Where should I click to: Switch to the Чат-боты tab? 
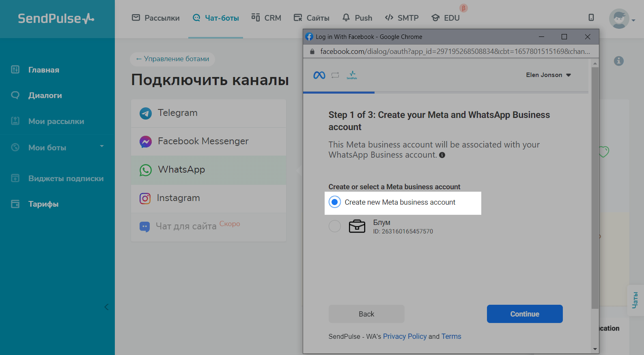coord(215,18)
